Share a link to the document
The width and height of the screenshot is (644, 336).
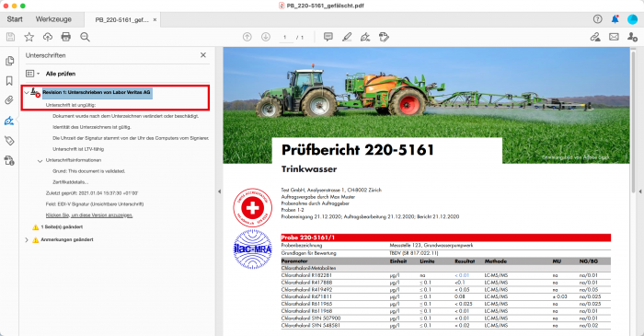[595, 37]
